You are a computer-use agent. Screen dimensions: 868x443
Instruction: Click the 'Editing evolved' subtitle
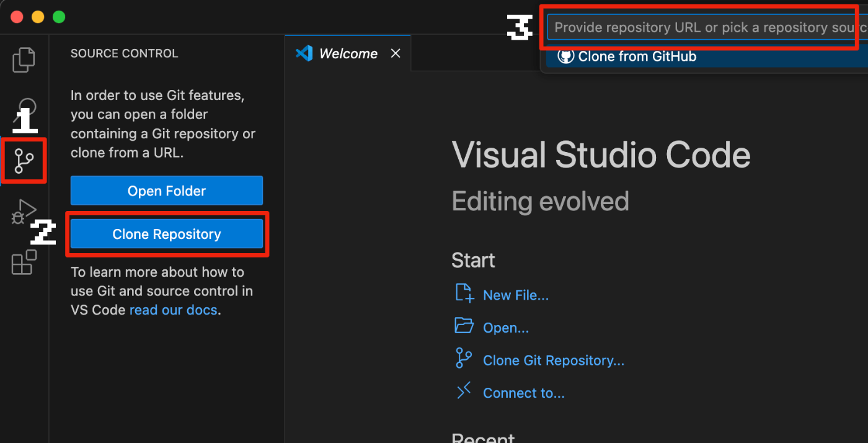[x=541, y=202]
